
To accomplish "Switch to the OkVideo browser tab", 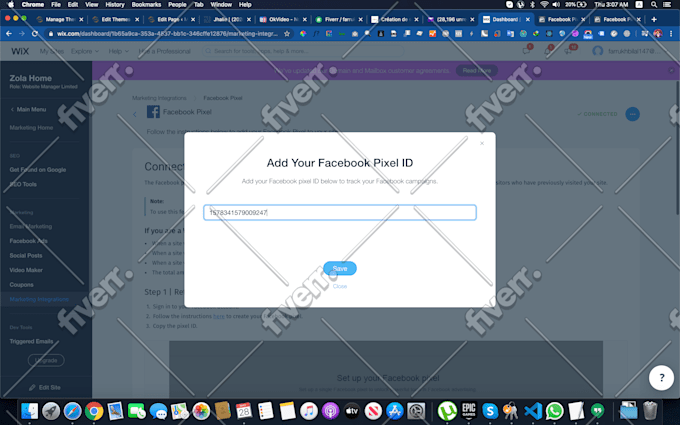I will point(283,20).
